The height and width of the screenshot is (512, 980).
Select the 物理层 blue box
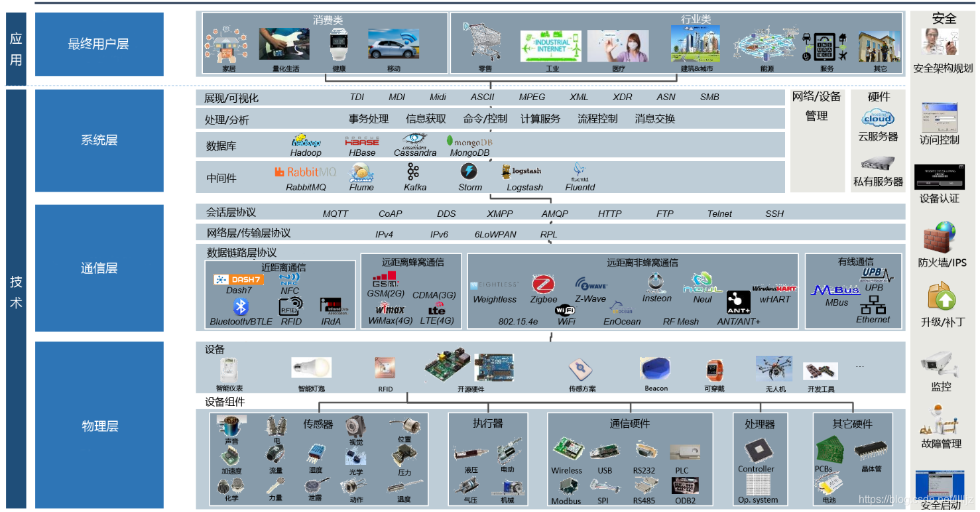point(99,425)
